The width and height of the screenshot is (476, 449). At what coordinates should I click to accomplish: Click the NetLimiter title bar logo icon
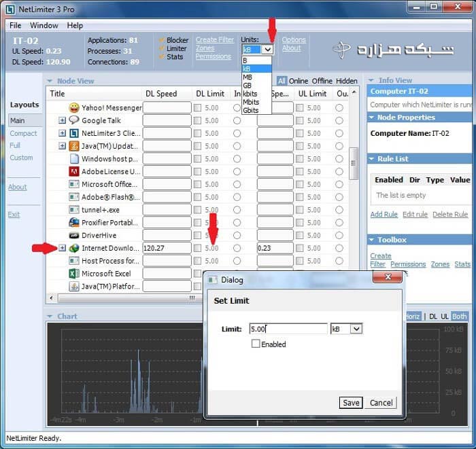pyautogui.click(x=10, y=10)
